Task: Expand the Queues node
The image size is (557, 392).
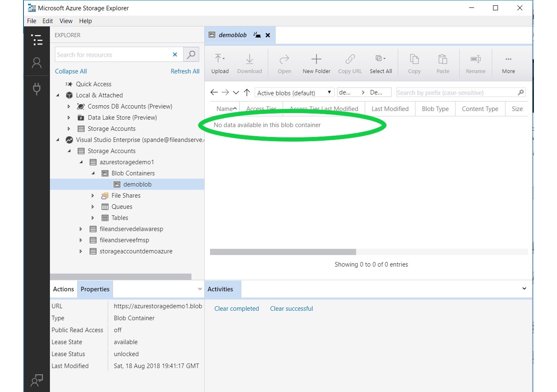Action: point(93,207)
